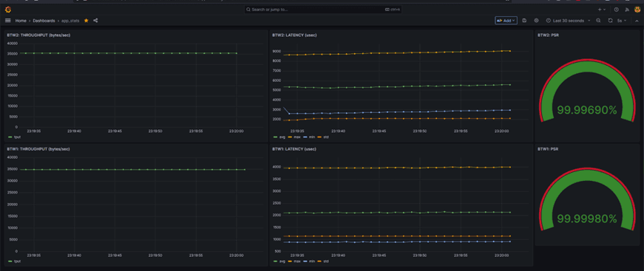Click the 9000 label on BTW2 Latency axis
644x271 pixels.
tap(277, 51)
